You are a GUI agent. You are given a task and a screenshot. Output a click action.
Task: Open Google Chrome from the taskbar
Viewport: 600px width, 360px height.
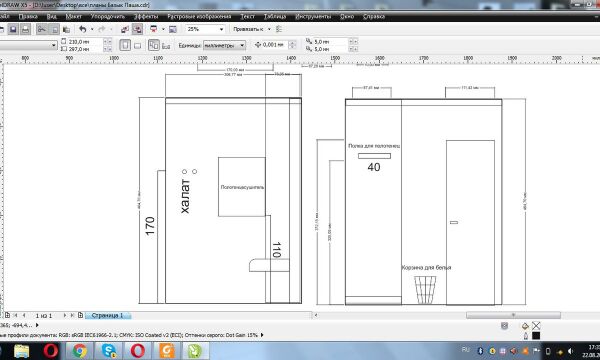click(x=80, y=350)
